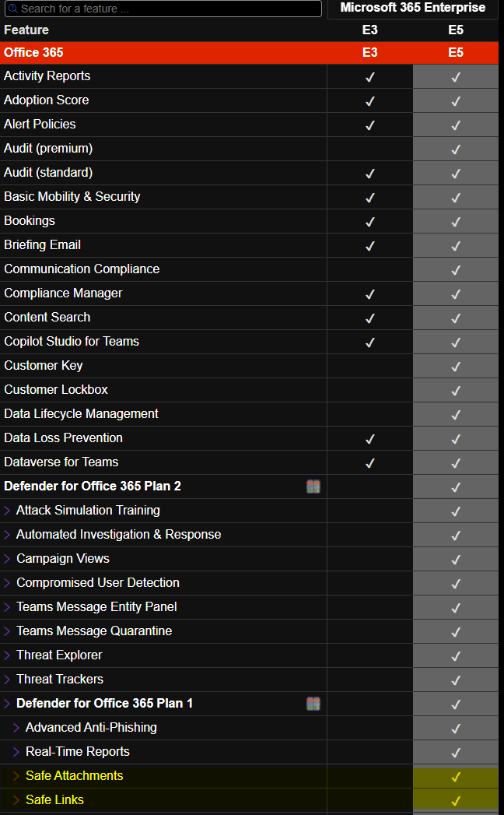Expand the Threat Trackers row

(x=7, y=680)
